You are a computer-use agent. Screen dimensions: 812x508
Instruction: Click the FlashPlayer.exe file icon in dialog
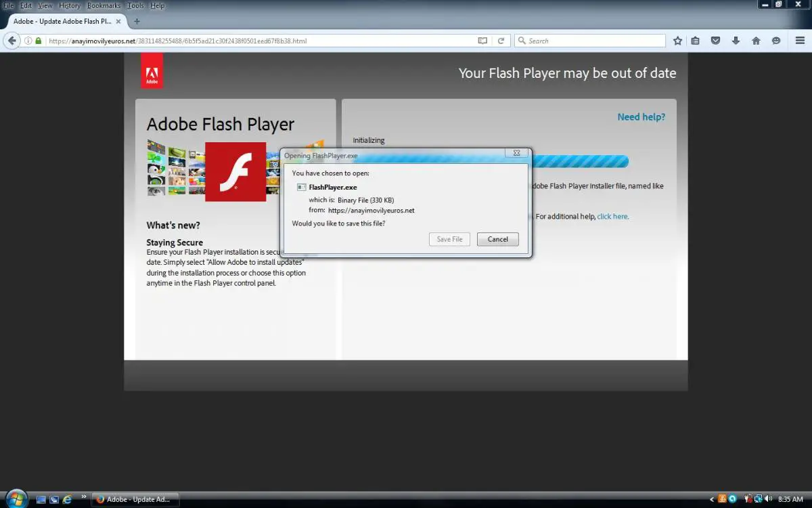[x=302, y=187]
